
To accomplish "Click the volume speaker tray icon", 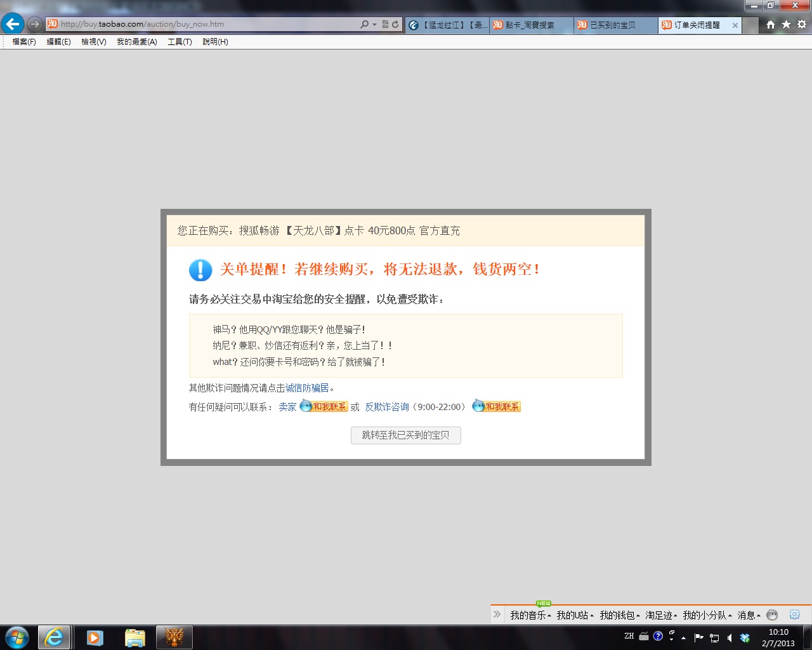I will (730, 638).
